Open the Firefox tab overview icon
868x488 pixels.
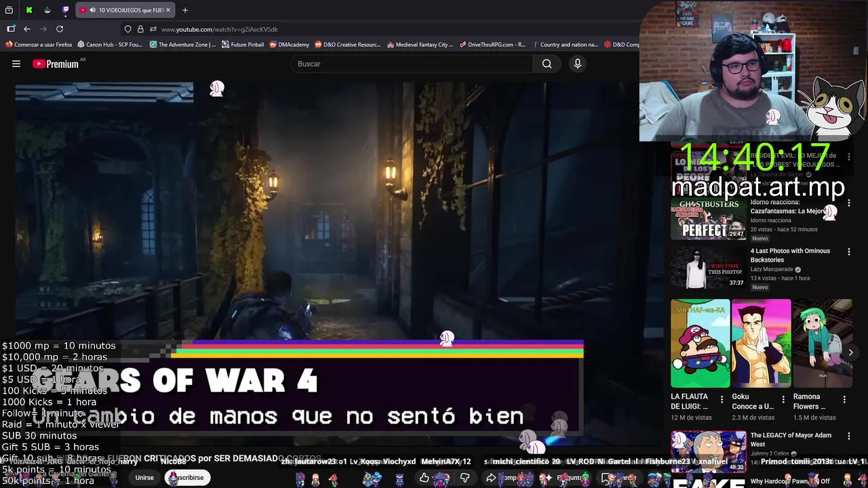tap(9, 10)
